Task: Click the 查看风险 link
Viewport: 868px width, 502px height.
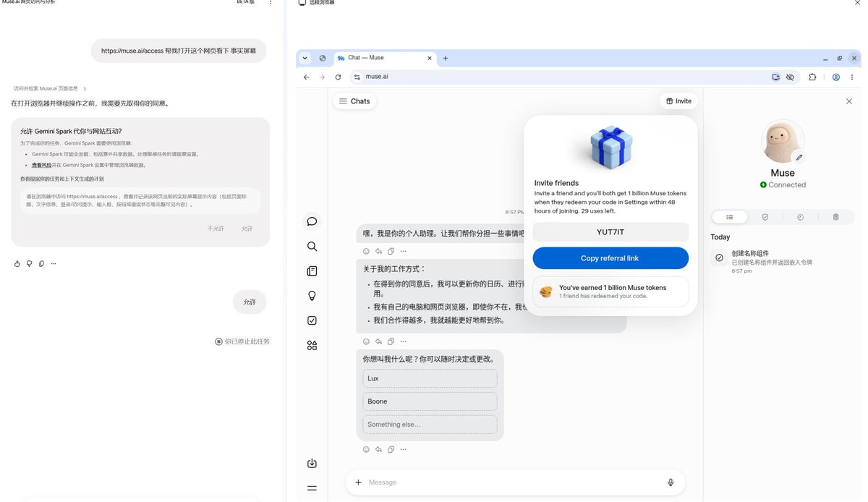Action: (x=41, y=165)
